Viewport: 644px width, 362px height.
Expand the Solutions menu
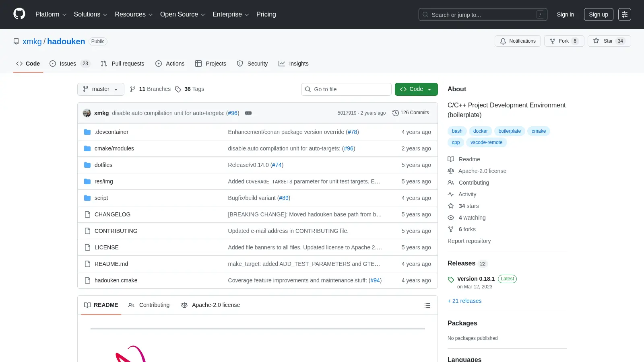[91, 14]
